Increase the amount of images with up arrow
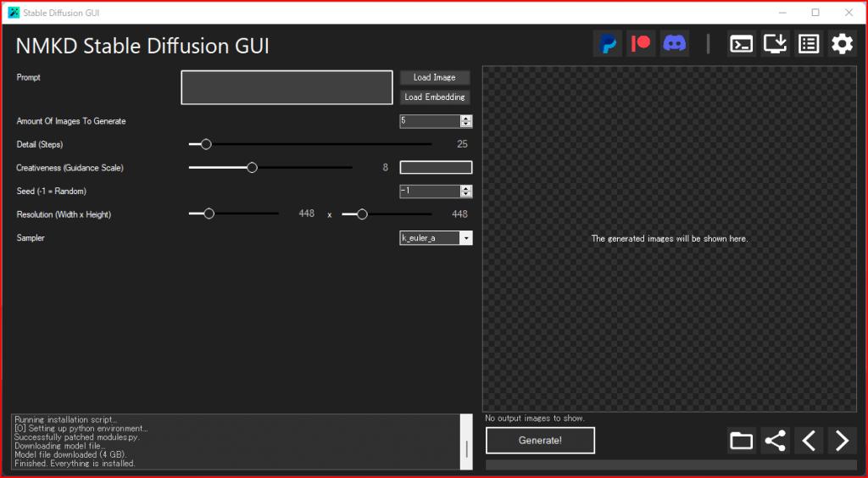This screenshot has height=478, width=868. [x=466, y=118]
